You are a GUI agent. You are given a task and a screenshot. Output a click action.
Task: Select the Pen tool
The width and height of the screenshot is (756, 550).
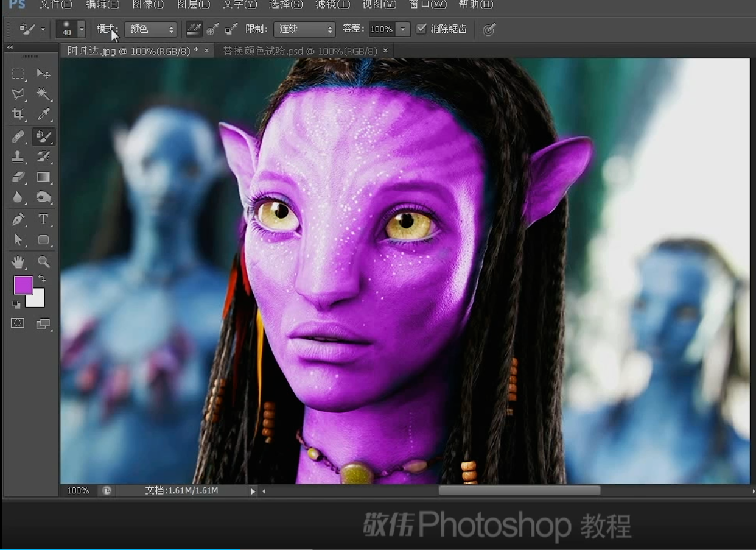tap(18, 219)
